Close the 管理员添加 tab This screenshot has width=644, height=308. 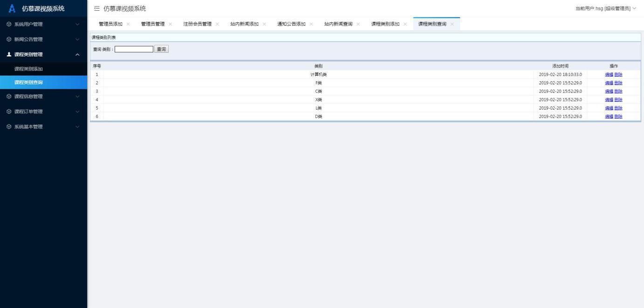128,24
